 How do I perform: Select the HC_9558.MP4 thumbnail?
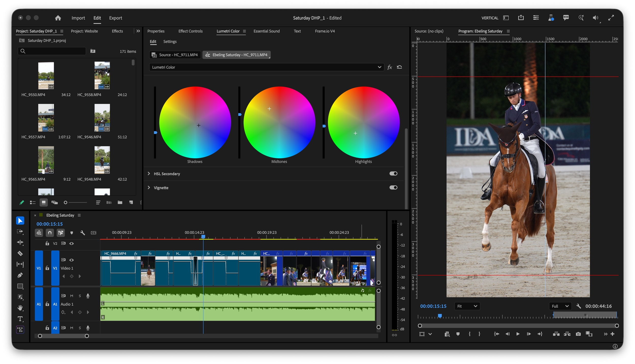[102, 75]
